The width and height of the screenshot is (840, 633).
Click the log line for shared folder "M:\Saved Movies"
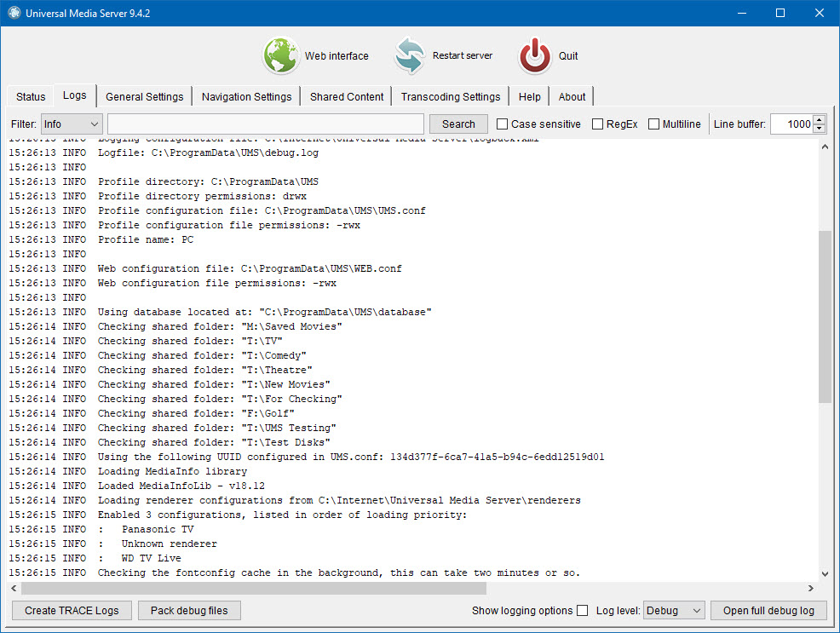(x=175, y=326)
